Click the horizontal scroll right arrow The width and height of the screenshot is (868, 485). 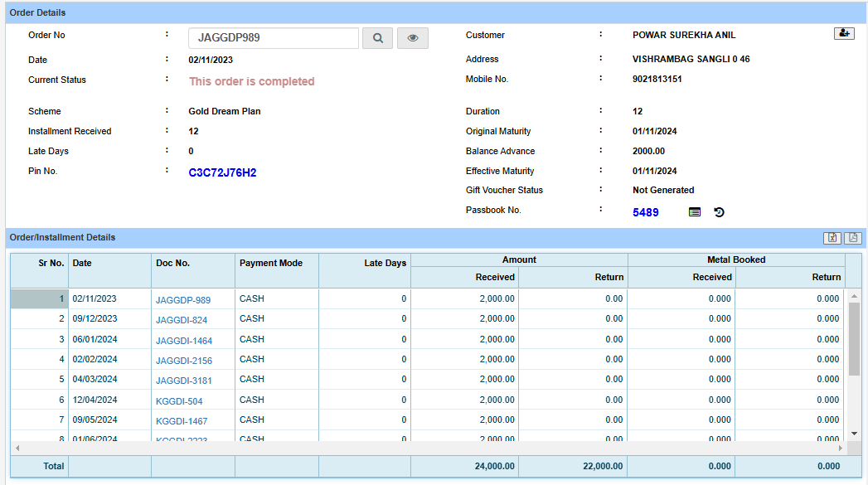click(x=841, y=448)
